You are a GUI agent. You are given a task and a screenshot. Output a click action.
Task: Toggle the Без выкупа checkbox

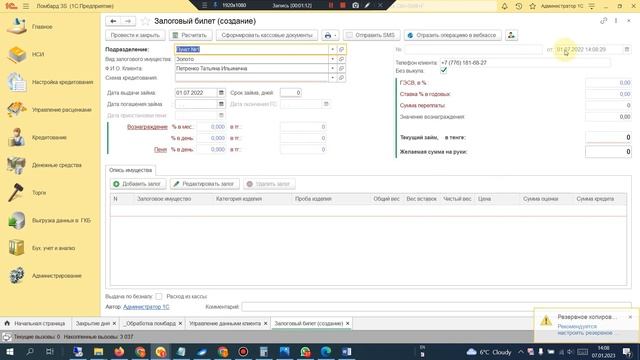point(444,71)
